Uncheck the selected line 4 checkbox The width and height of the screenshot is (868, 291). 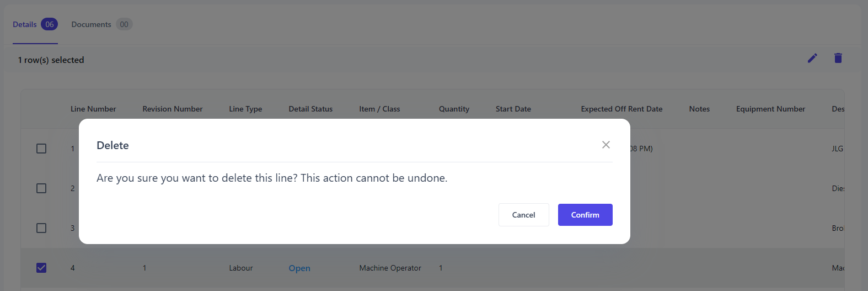click(41, 268)
